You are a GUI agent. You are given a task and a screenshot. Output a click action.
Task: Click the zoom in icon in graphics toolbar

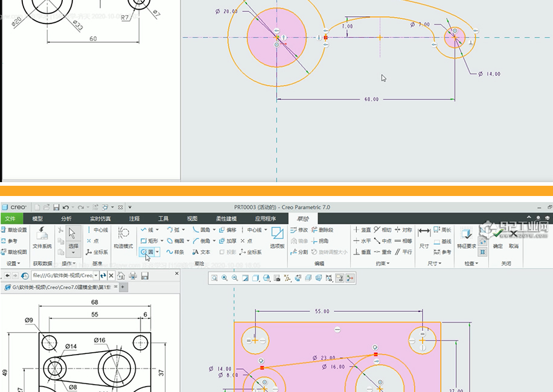coord(225,278)
